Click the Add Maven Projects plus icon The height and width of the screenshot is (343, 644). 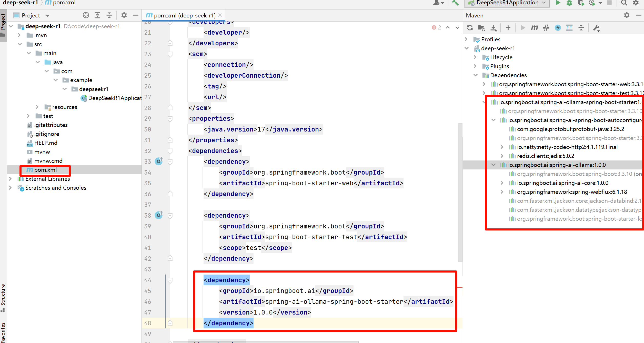tap(508, 28)
